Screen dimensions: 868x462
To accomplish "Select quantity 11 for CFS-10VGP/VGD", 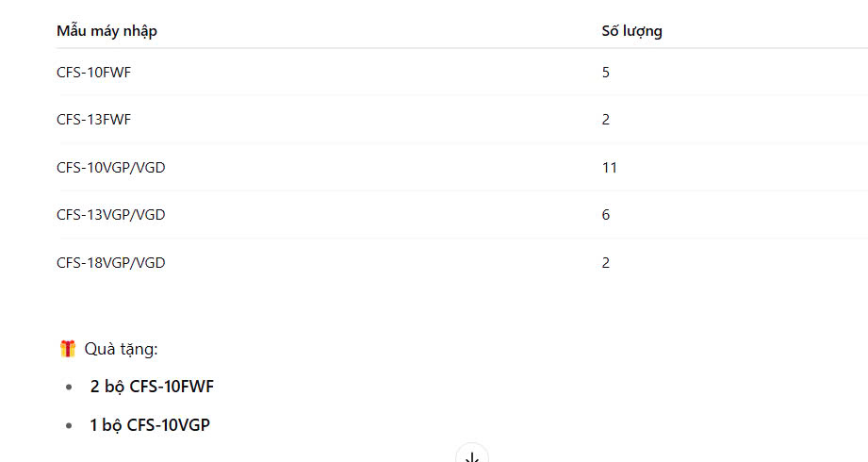I will click(609, 168).
